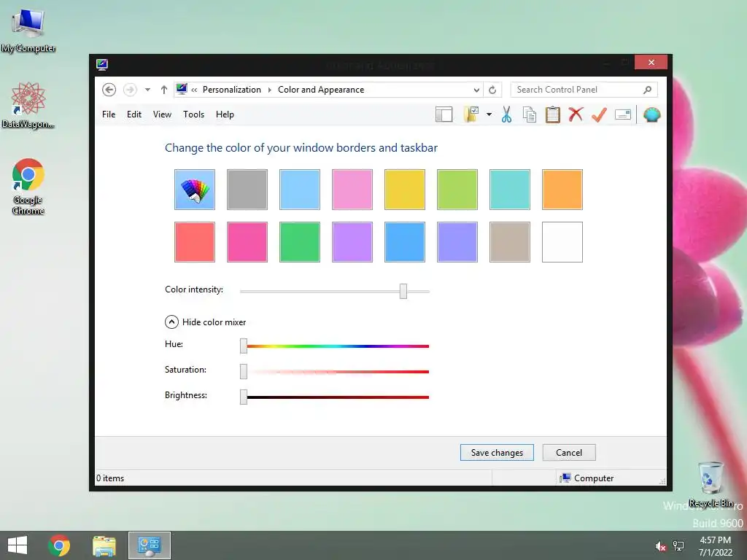This screenshot has width=747, height=560.
Task: Open the Tools menu
Action: (193, 114)
